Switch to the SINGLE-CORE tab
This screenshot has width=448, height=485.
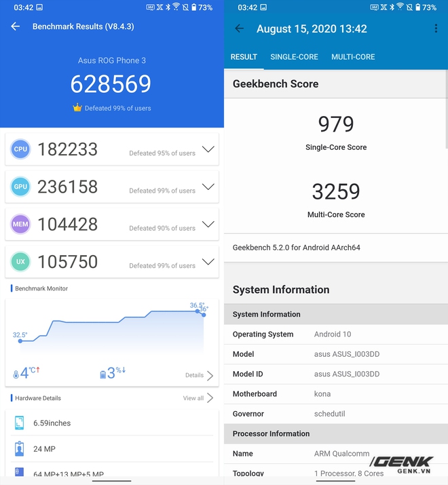pyautogui.click(x=294, y=57)
